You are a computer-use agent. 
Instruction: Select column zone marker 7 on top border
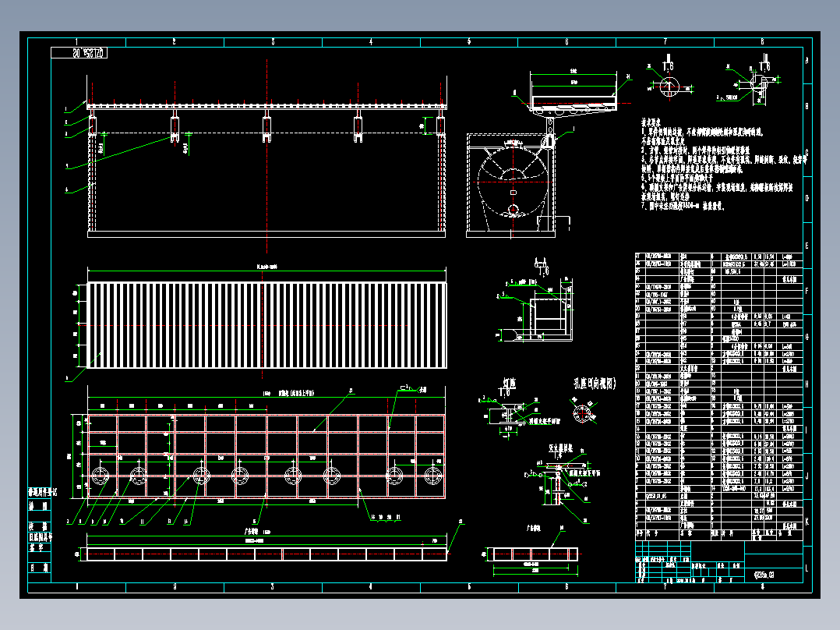665,42
